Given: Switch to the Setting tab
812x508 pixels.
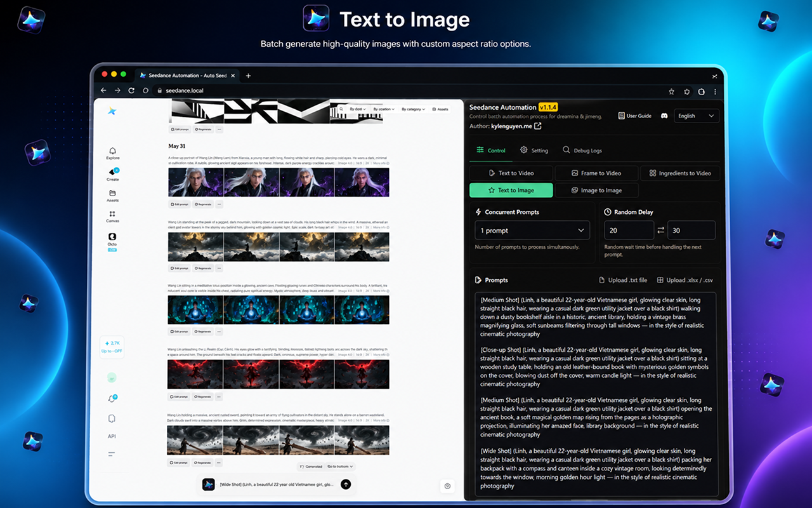Looking at the screenshot, I should (534, 150).
